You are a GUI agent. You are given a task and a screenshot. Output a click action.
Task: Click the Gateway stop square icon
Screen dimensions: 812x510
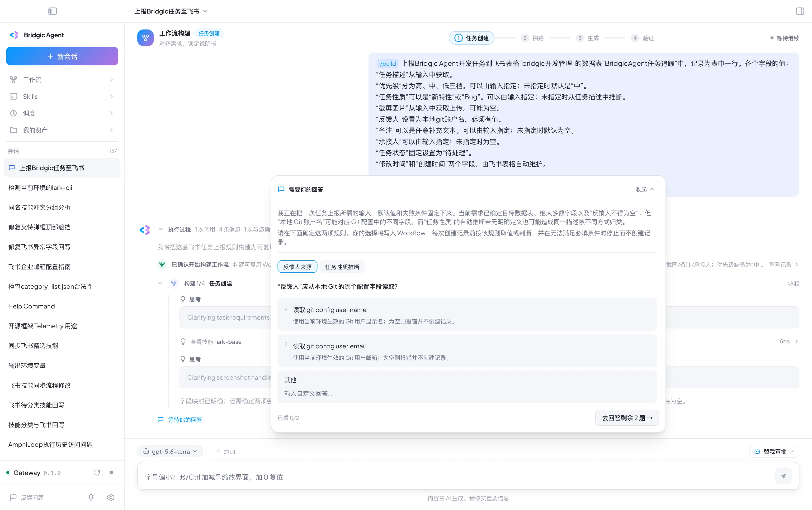coord(112,472)
